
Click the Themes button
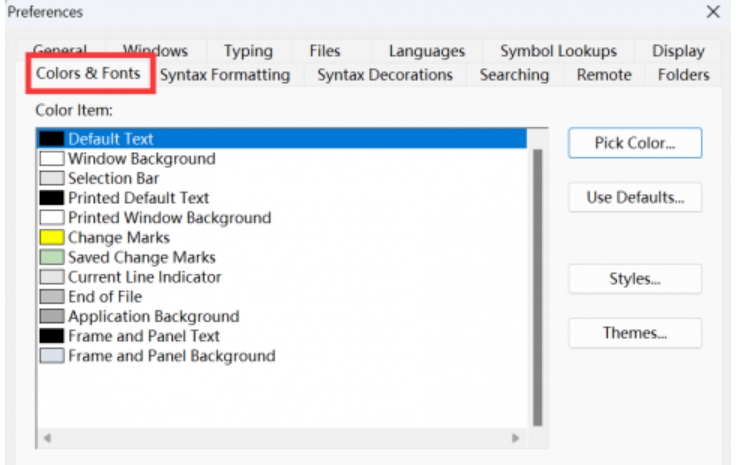634,333
